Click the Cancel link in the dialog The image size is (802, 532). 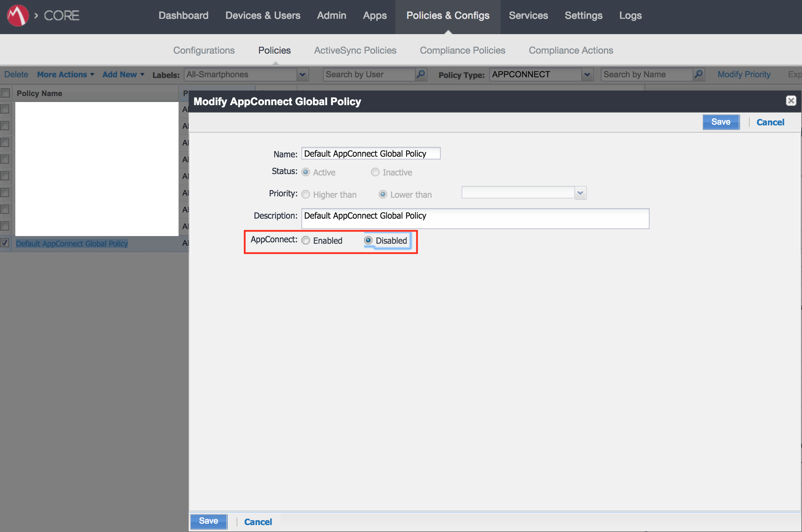[x=770, y=122]
